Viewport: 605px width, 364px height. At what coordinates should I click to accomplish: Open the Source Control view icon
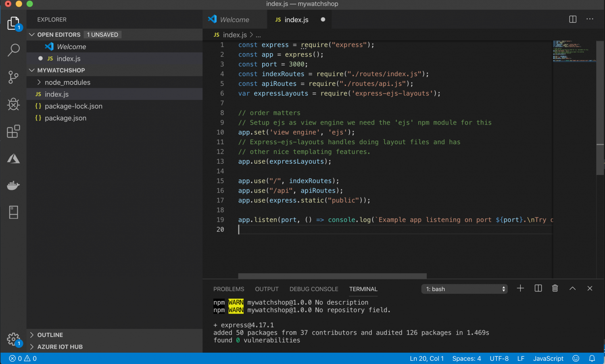pos(13,77)
